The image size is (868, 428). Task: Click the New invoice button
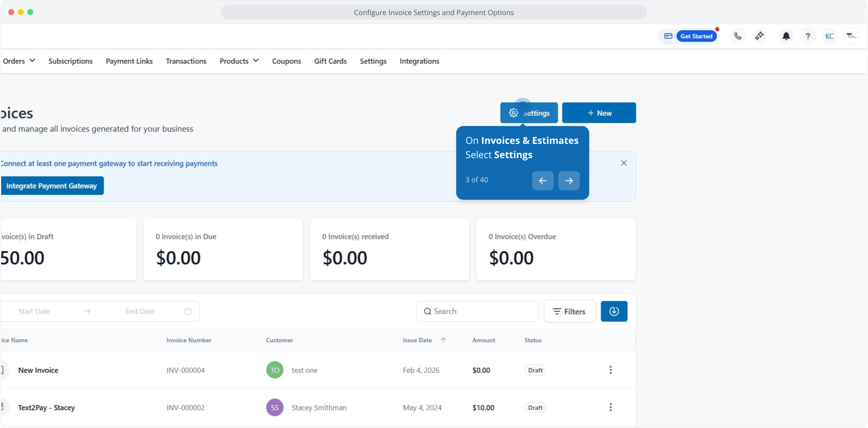click(599, 113)
